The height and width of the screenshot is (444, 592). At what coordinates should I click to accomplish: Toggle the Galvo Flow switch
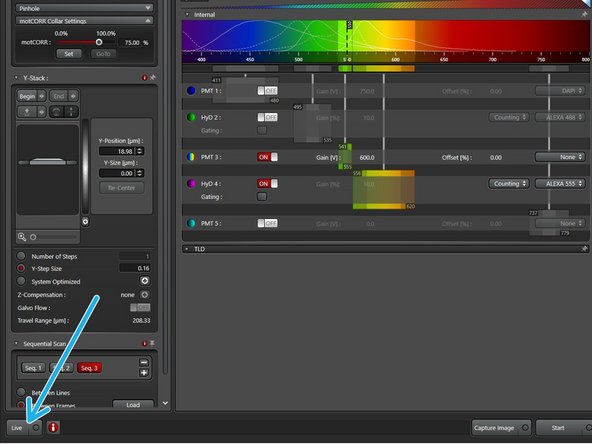(x=140, y=307)
